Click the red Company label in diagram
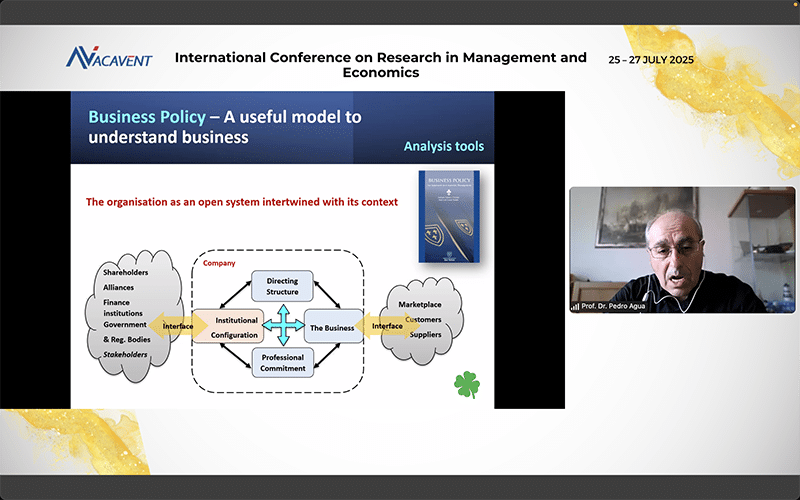The image size is (800, 500). [218, 264]
